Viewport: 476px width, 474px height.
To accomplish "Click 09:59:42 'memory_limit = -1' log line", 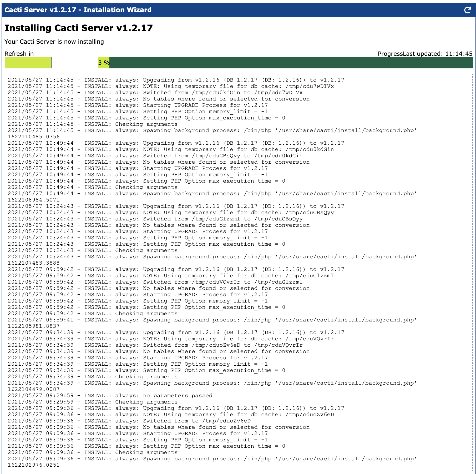I will coord(138,301).
